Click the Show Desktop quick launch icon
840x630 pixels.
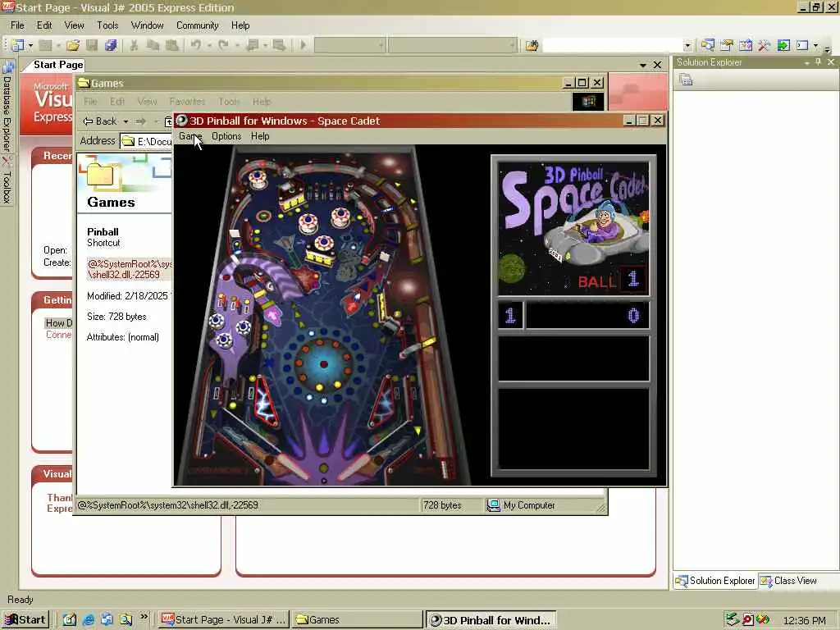(70, 620)
